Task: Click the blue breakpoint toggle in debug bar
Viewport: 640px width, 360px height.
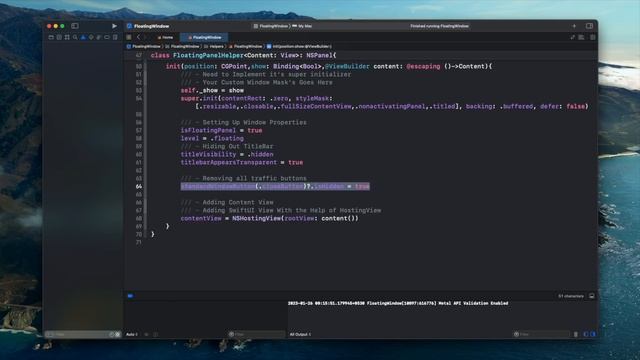Action: [x=130, y=296]
